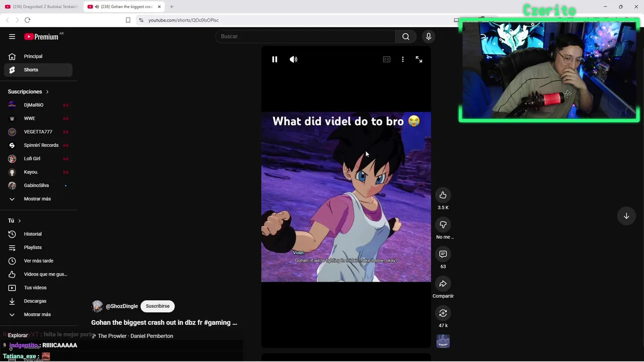
Task: Pause the playing Short
Action: [x=275, y=59]
